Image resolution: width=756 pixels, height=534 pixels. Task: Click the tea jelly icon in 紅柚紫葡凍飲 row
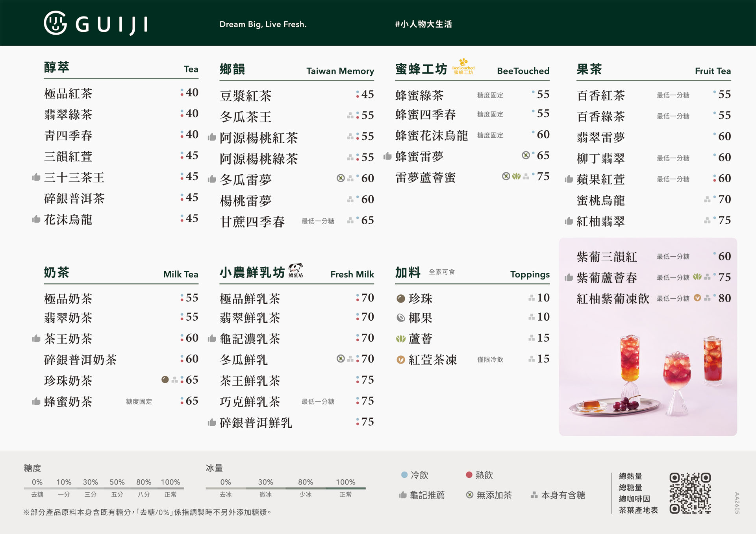click(697, 297)
